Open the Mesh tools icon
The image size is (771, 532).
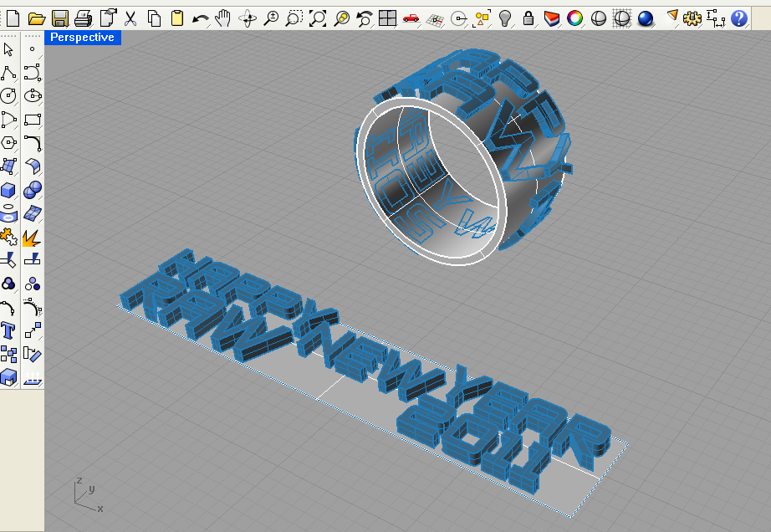pyautogui.click(x=33, y=213)
